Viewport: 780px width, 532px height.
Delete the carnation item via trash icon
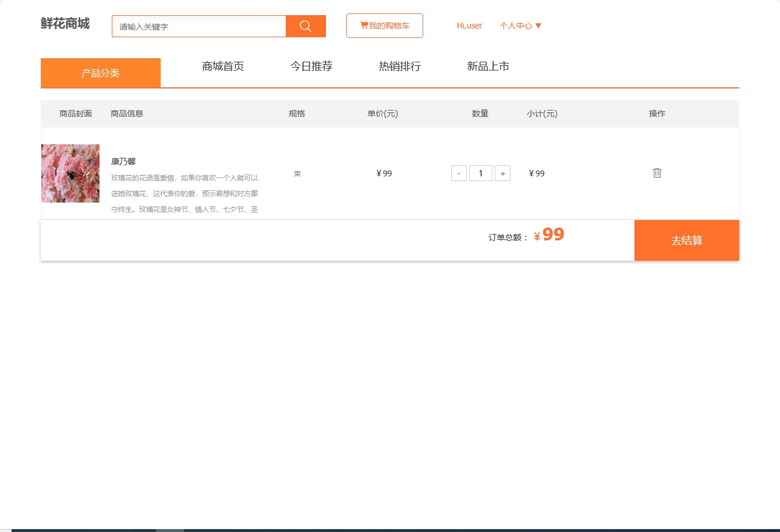click(657, 173)
